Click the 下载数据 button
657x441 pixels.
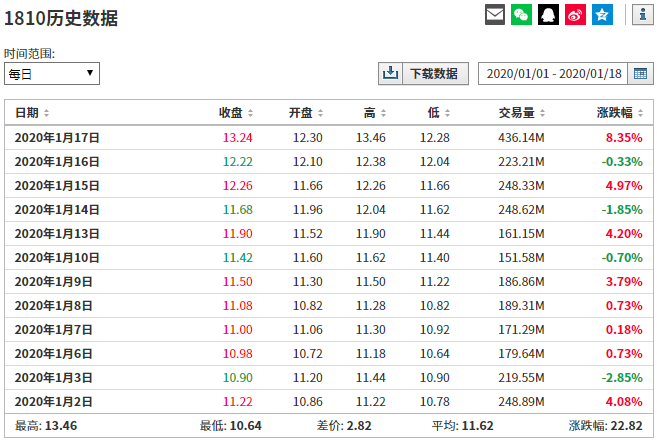click(x=434, y=73)
